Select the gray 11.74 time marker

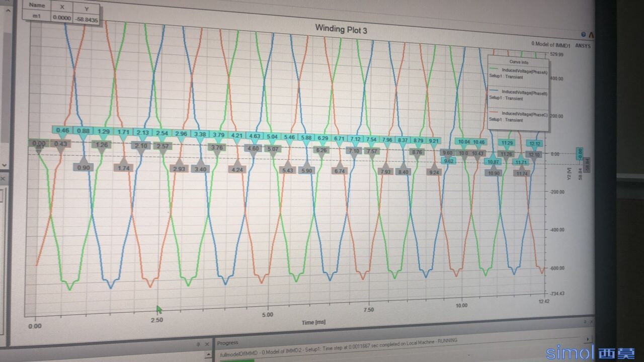pyautogui.click(x=522, y=173)
